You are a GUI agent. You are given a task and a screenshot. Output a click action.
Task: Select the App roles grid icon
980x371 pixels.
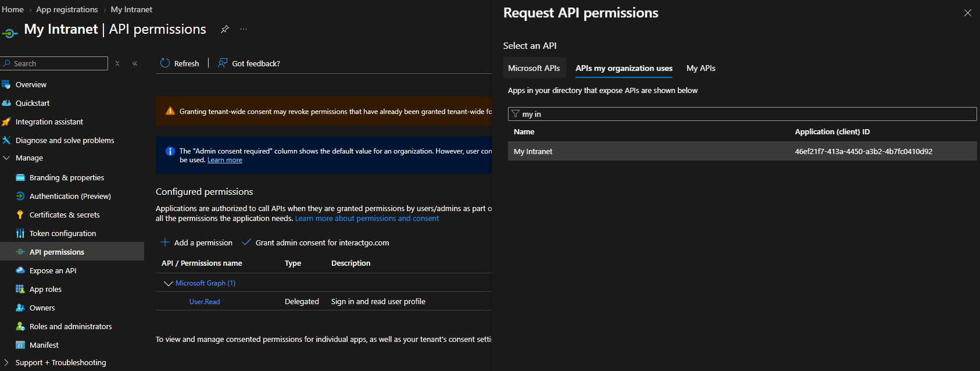[20, 289]
